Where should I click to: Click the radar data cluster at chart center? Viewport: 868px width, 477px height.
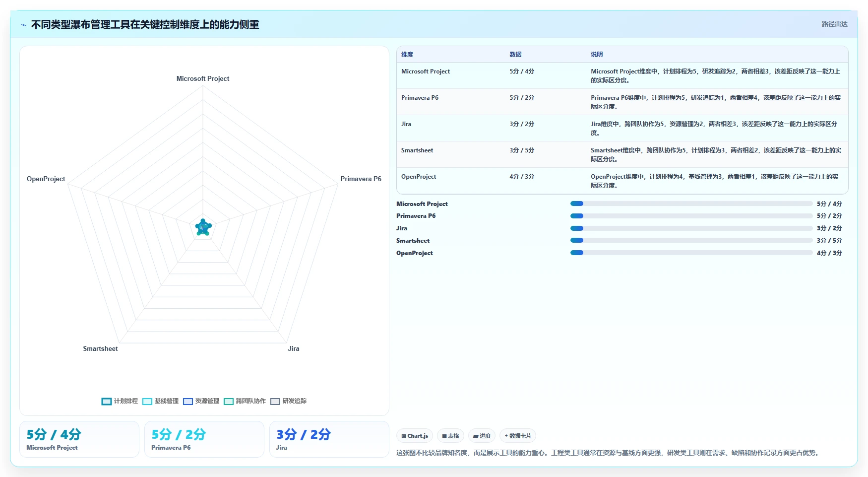[x=203, y=228]
